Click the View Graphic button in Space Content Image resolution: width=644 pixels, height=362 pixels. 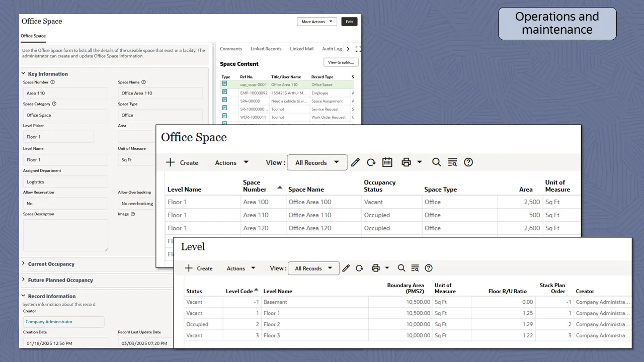pyautogui.click(x=340, y=62)
